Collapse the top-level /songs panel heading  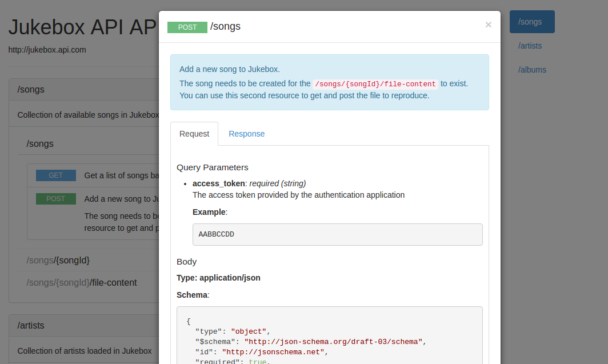pyautogui.click(x=31, y=90)
